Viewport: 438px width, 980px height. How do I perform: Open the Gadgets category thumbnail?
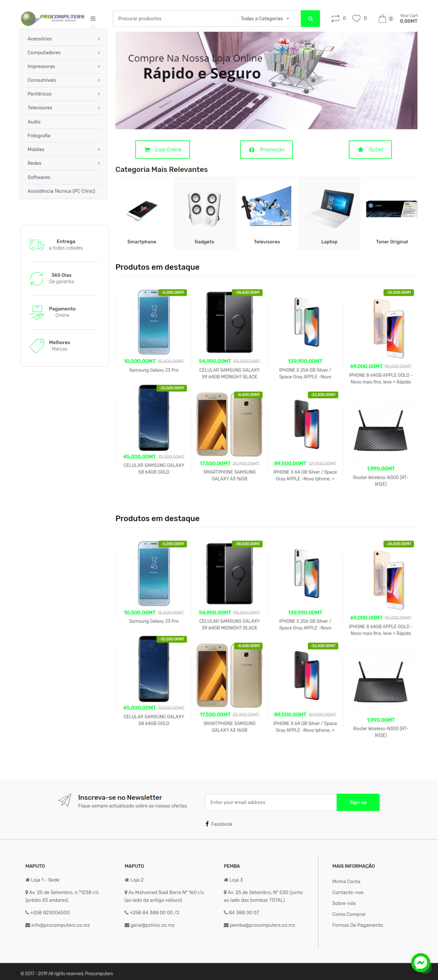click(x=204, y=214)
